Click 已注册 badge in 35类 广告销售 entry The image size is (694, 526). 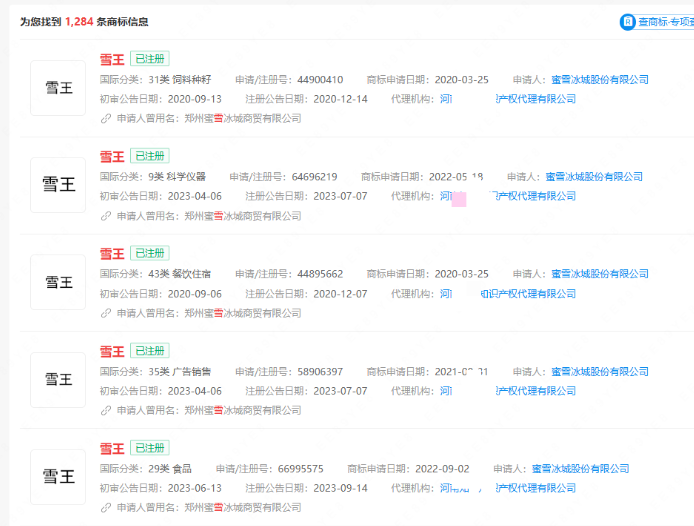coord(150,351)
